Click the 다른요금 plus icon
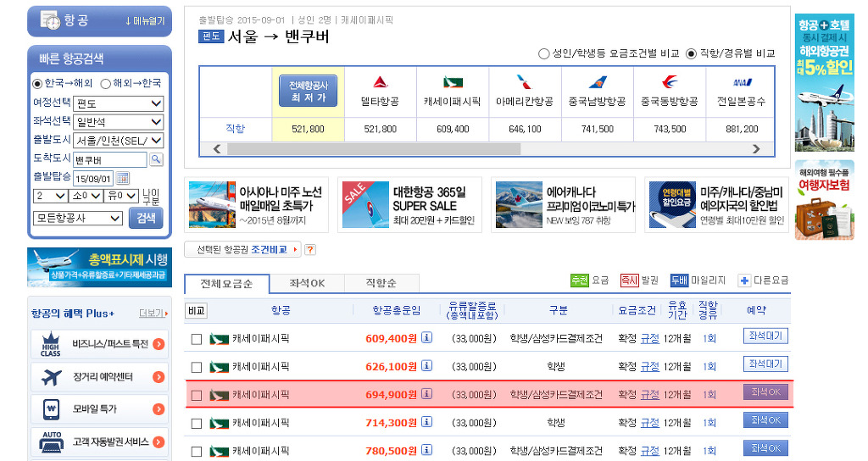 [744, 280]
